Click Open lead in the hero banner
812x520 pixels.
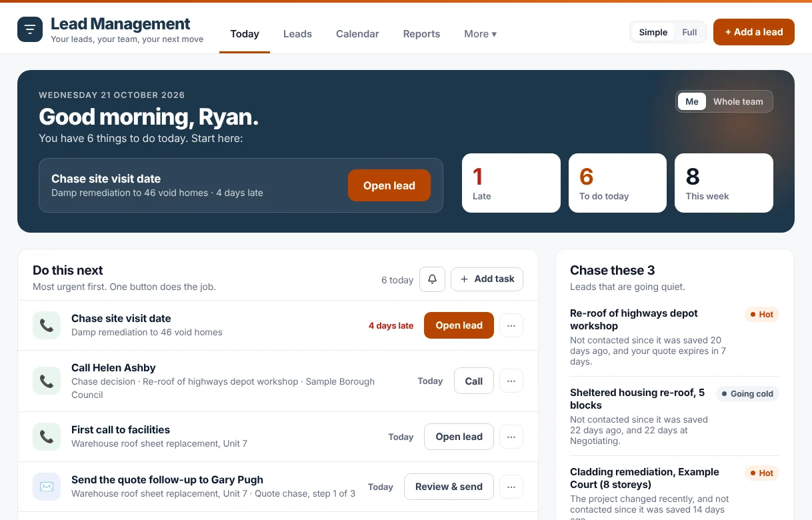coord(389,185)
